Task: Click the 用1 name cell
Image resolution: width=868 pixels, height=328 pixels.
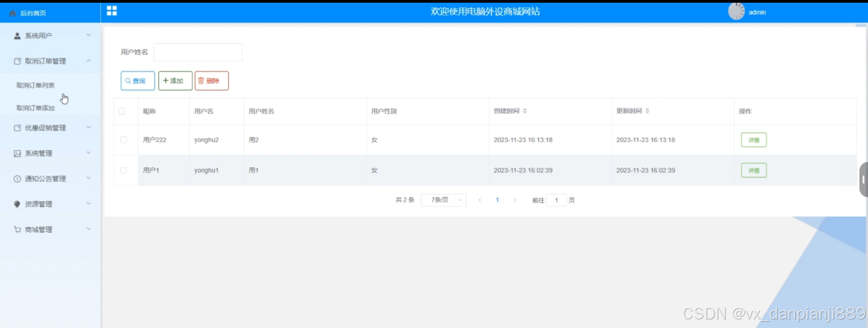Action: pyautogui.click(x=254, y=170)
